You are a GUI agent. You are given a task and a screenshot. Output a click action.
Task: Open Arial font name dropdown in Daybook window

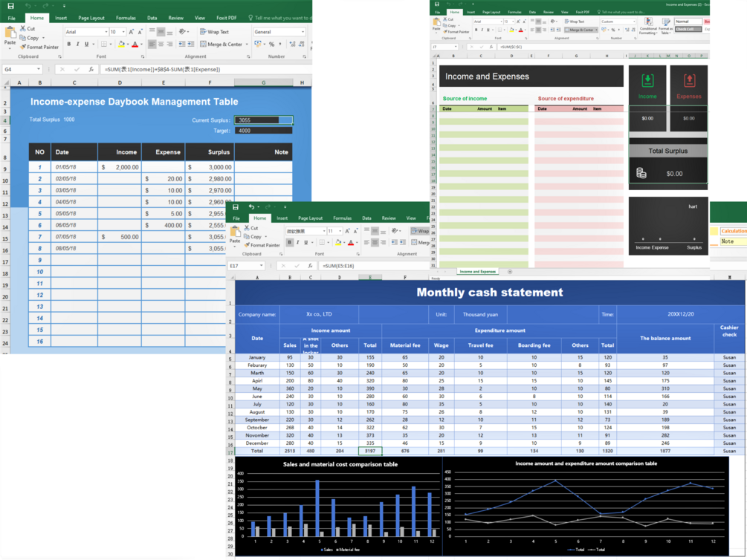click(106, 32)
